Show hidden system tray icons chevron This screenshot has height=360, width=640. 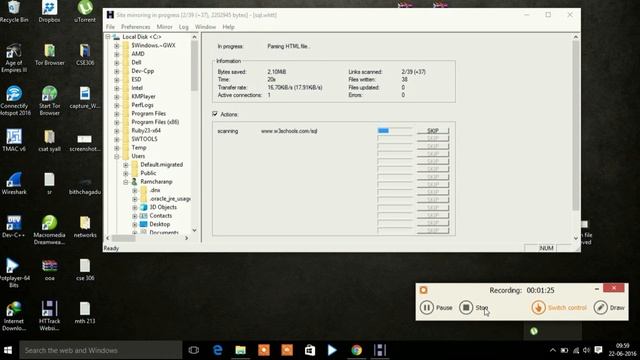click(553, 350)
